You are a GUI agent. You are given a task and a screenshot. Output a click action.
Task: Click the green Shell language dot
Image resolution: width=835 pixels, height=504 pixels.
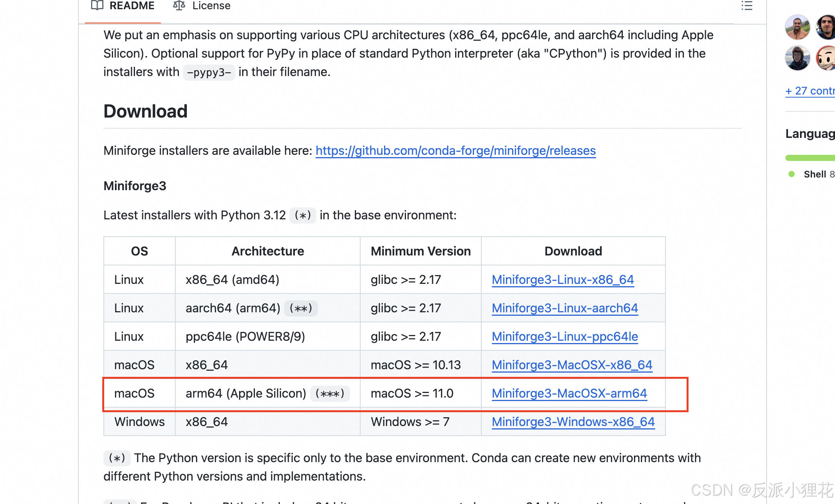(792, 174)
